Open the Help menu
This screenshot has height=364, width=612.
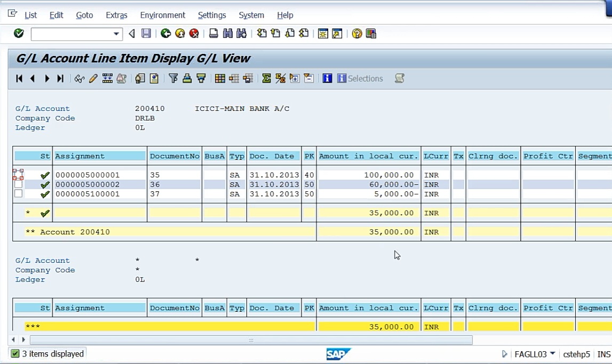click(x=285, y=15)
